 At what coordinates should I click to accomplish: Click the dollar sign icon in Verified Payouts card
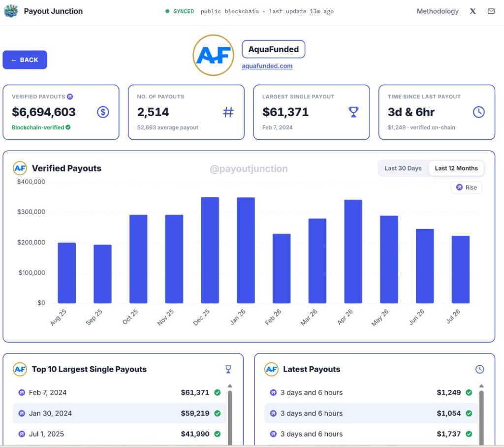click(x=103, y=112)
